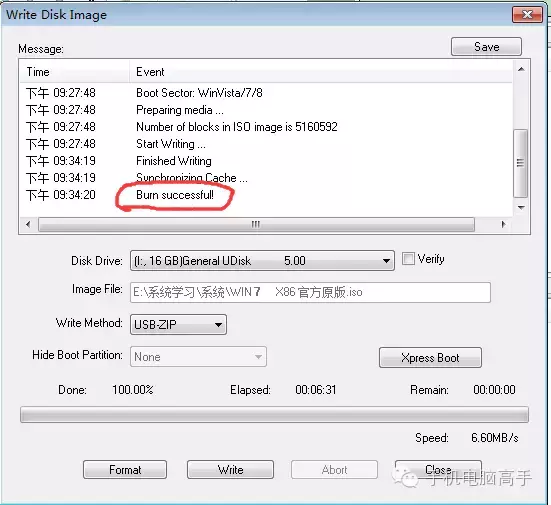Click the Abort button
Viewport: 551px width, 505px height.
pos(334,470)
